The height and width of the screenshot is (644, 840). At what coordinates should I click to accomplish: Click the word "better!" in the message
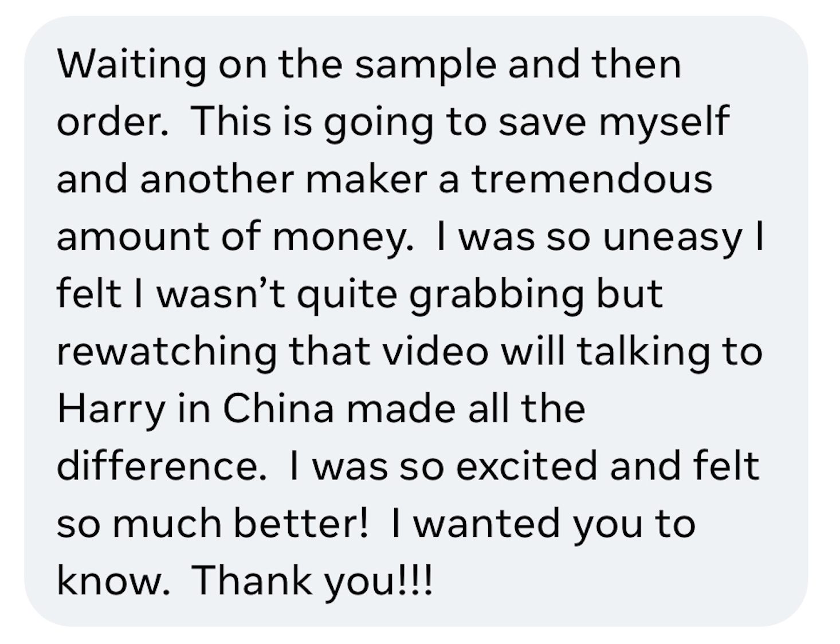(301, 523)
